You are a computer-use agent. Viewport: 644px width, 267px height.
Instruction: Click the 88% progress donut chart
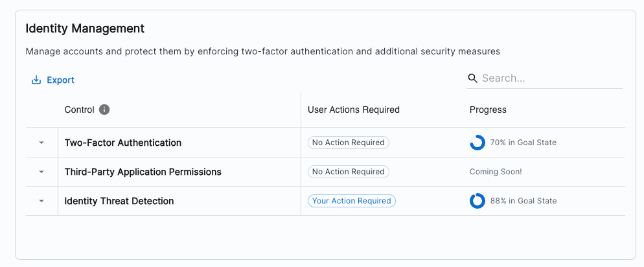[x=477, y=201]
